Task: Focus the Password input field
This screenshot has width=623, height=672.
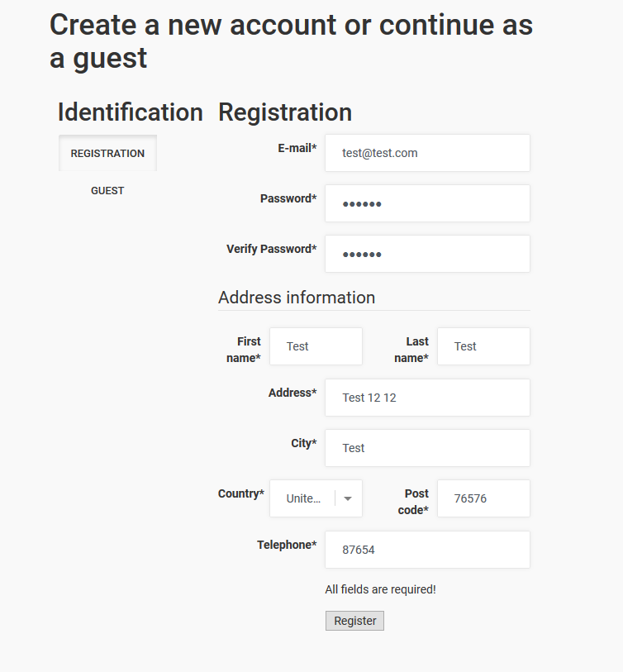Action: click(x=427, y=203)
